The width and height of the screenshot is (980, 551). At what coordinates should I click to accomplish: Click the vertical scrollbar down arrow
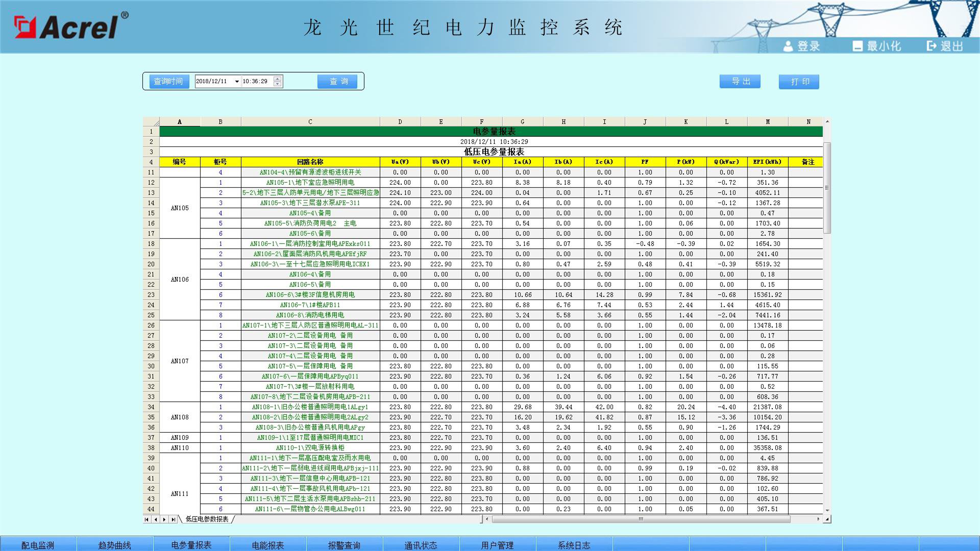(x=827, y=510)
